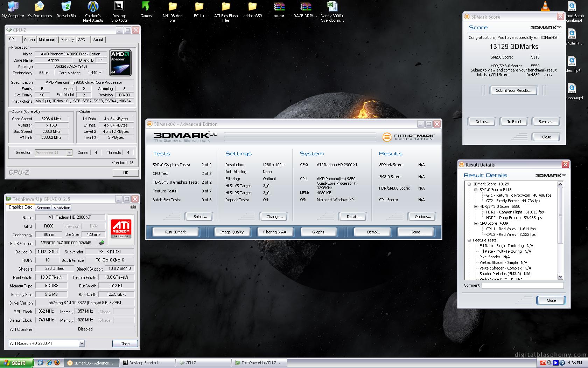Click the AMD Phenom logo in CPU-Z
This screenshot has height=368, width=588.
tap(120, 63)
